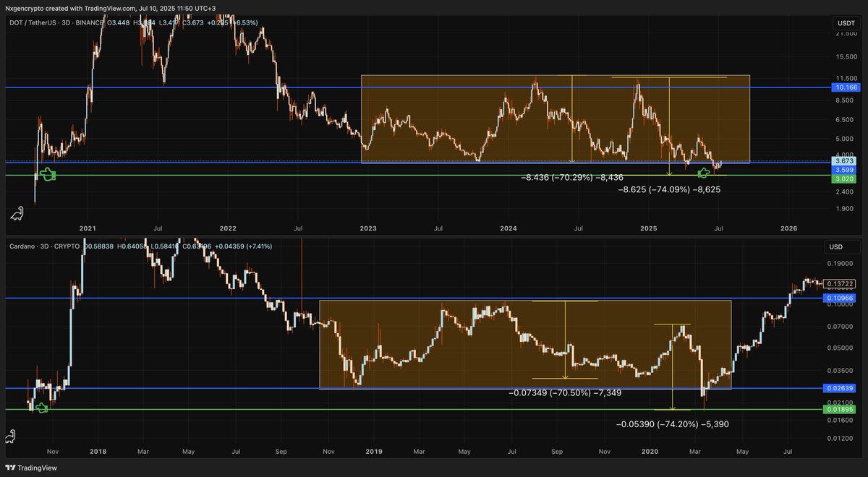Viewport: 868px width, 477px height.
Task: Click the green hand pointer in Cardano chart
Action: point(42,408)
